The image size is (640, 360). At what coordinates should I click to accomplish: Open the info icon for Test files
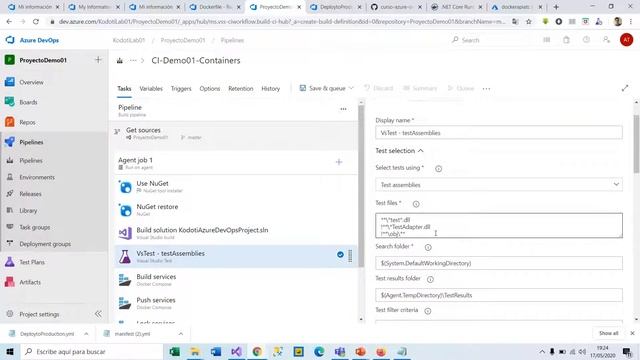tap(416, 204)
